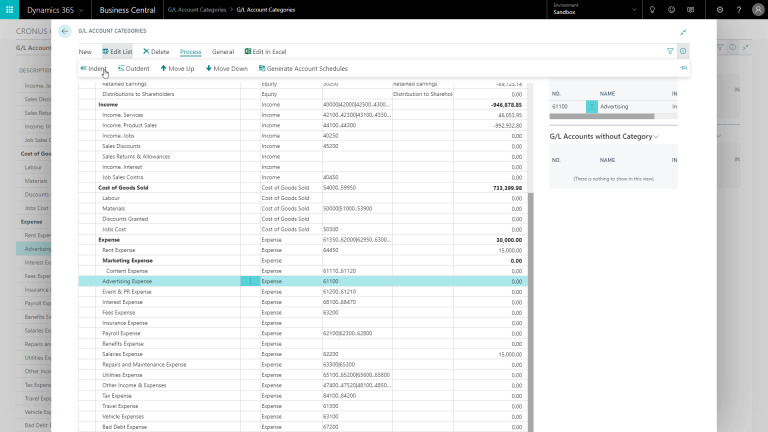Select the Rent Expense row
This screenshot has height=432, width=768.
tap(303, 250)
